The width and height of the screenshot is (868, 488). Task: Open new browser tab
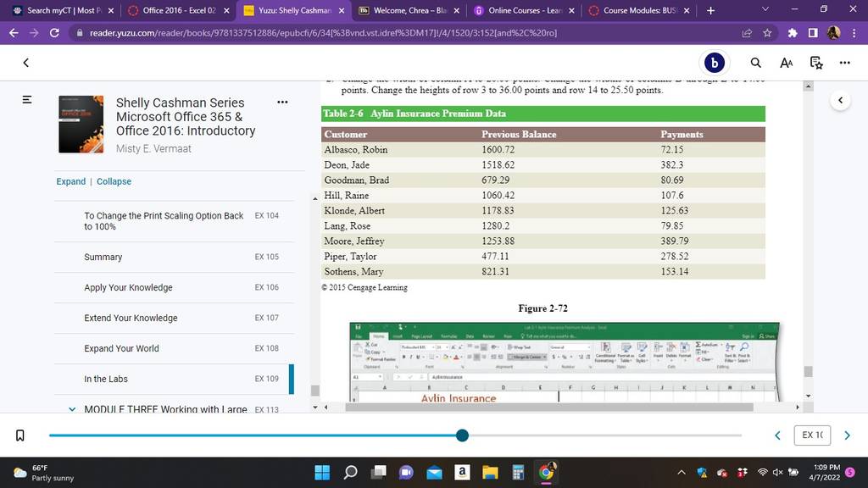click(711, 10)
